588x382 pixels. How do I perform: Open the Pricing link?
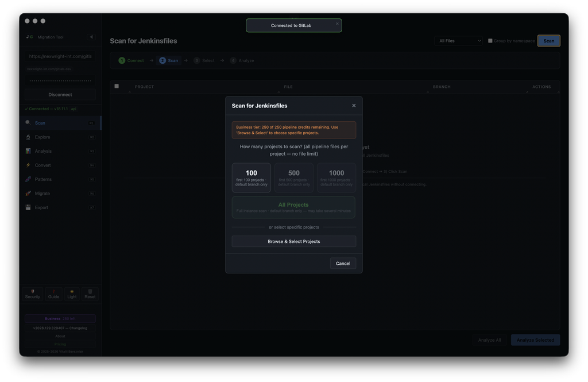(x=60, y=344)
